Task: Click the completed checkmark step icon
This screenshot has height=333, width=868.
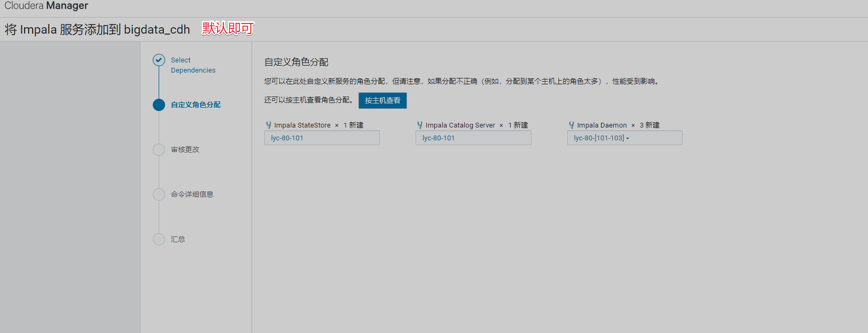Action: [159, 60]
